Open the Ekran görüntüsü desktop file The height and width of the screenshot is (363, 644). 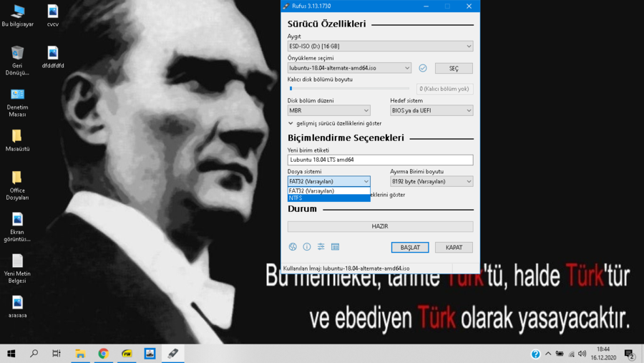pyautogui.click(x=17, y=227)
